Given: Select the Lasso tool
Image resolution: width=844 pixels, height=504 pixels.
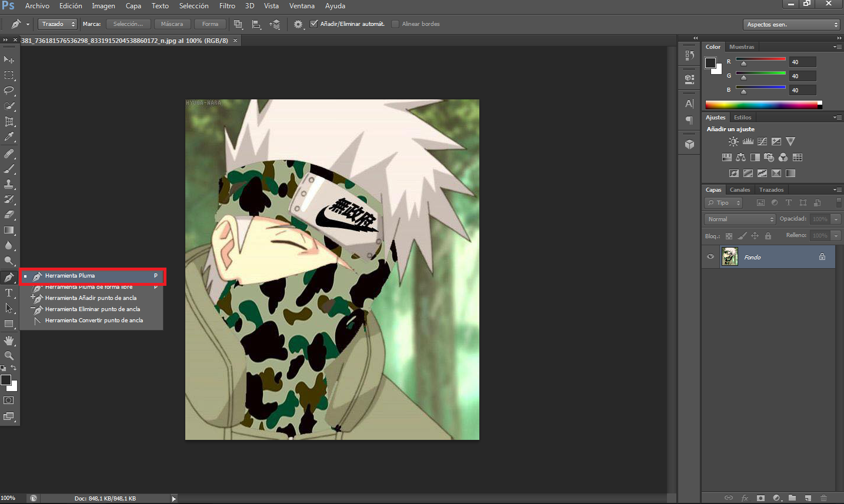Looking at the screenshot, I should [x=9, y=91].
